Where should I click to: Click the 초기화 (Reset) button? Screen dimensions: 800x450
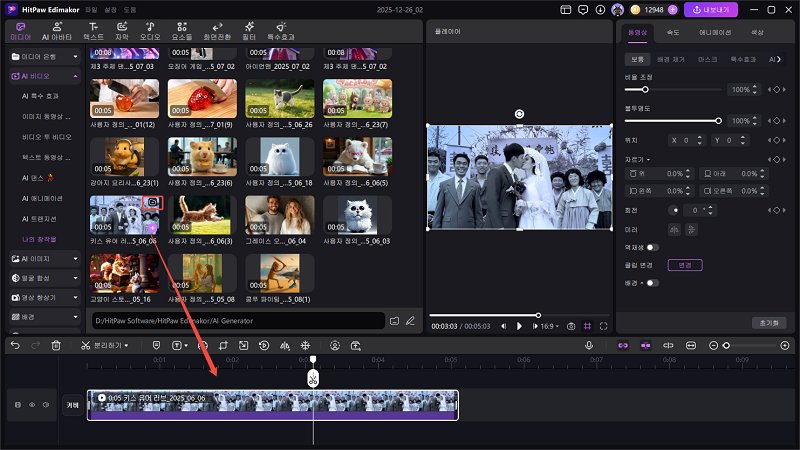tap(769, 322)
